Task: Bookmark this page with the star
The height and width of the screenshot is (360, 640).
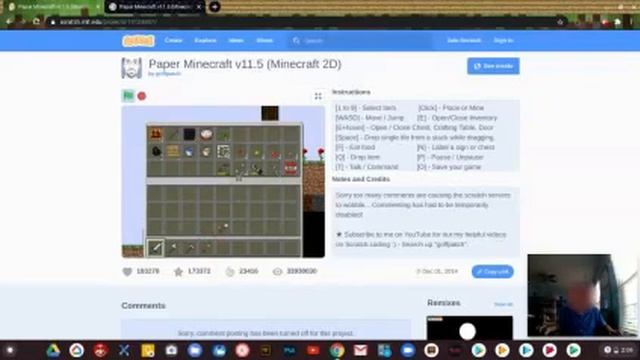Action: pos(560,22)
